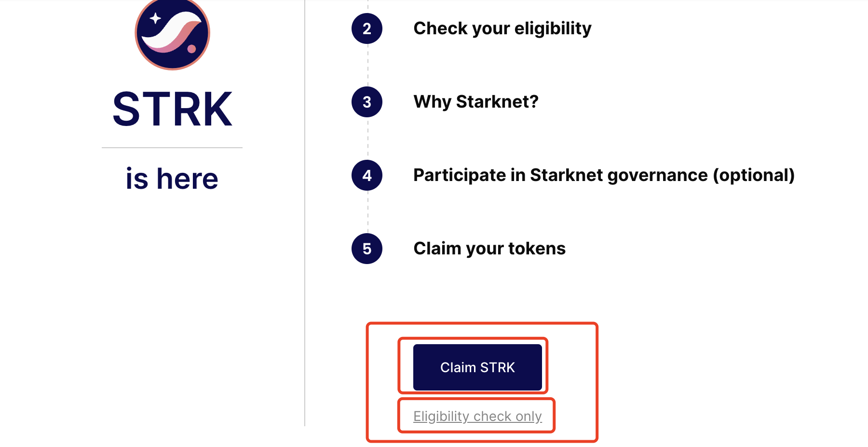
Task: Open the "Participate in Starknet governance" step
Action: [604, 175]
